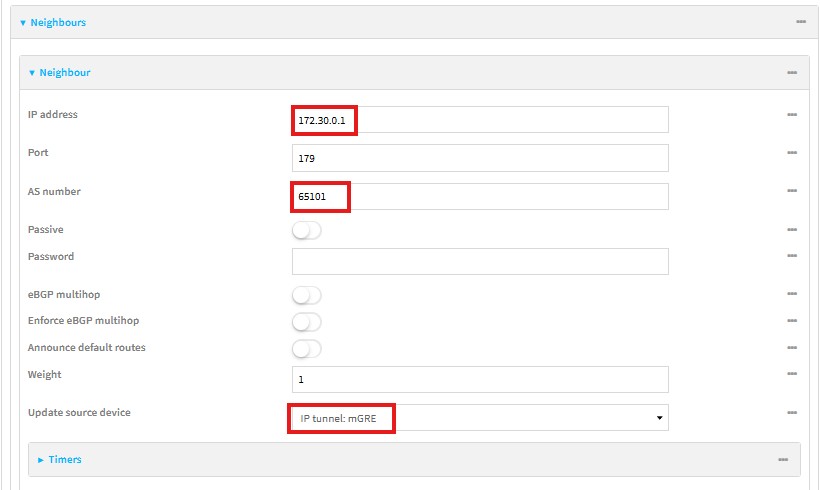Click the dash icon beside IP address row
This screenshot has width=820, height=490.
click(x=791, y=115)
